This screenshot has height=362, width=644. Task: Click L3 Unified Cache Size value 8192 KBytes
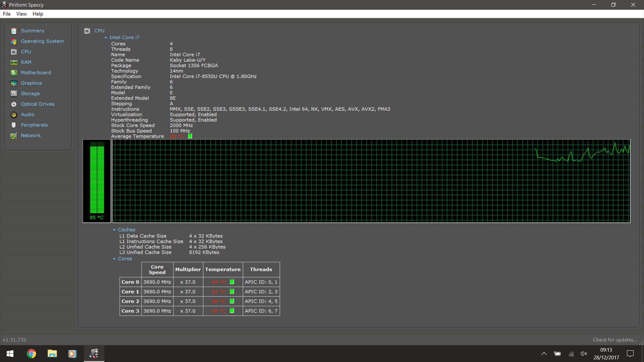(204, 252)
